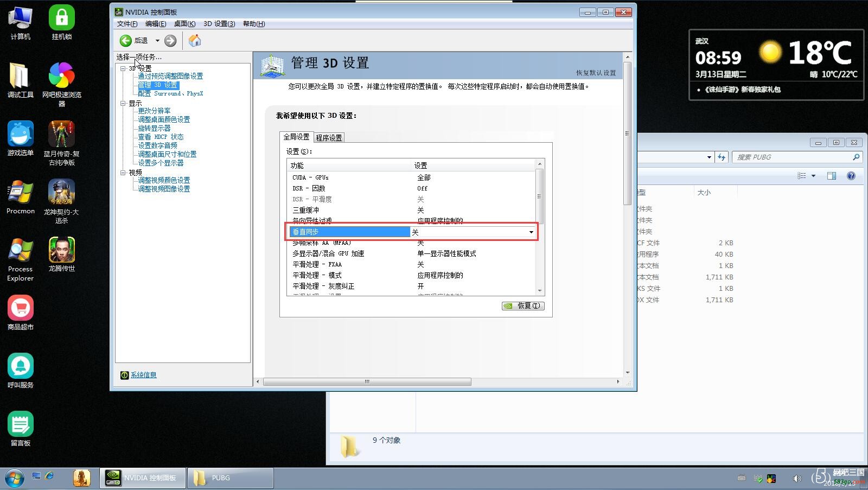The width and height of the screenshot is (868, 490).
Task: Launch 网吧极速浏览器 desktop icon
Action: click(x=62, y=84)
